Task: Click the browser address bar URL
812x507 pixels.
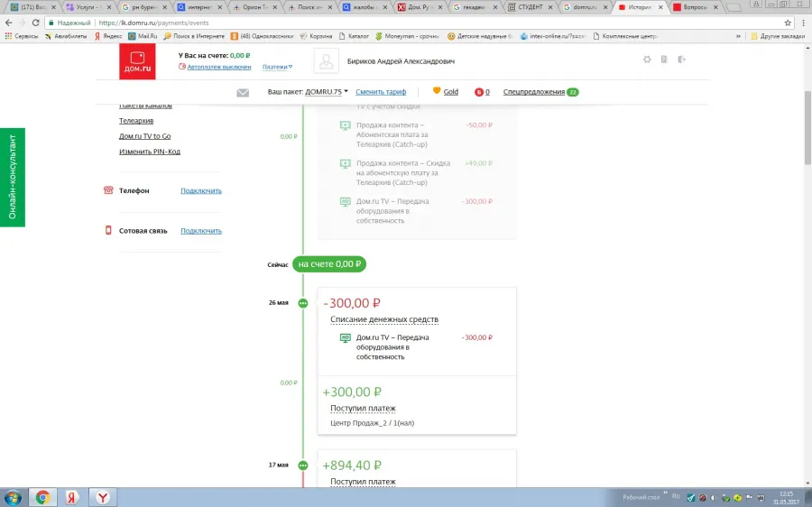Action: (x=153, y=23)
